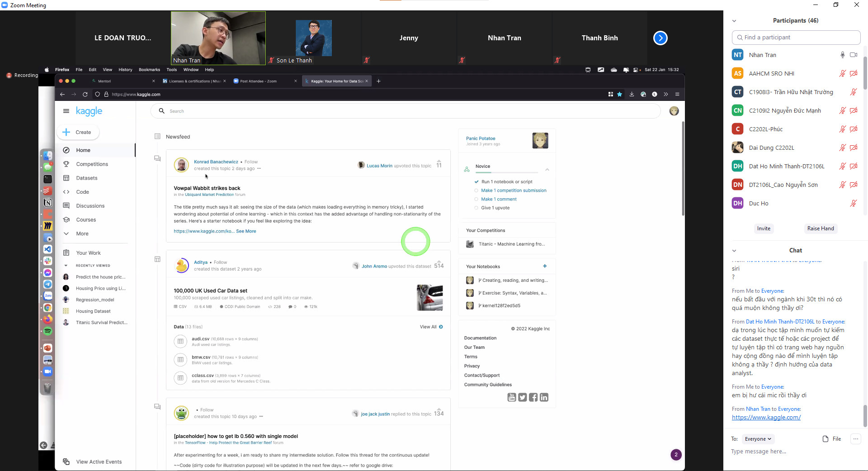Toggle C2202L-Phúc's video camera icon
The height and width of the screenshot is (471, 868).
(x=854, y=129)
